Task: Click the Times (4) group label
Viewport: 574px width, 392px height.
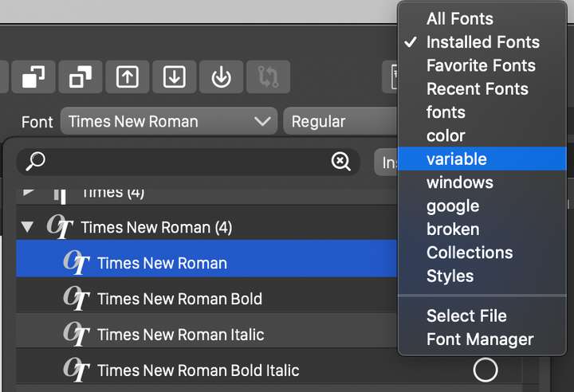Action: click(113, 193)
